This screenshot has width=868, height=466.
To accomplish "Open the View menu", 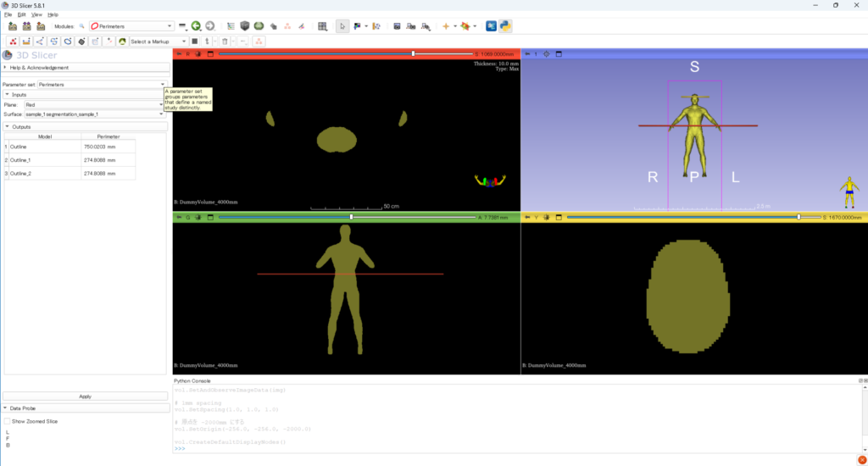I will pyautogui.click(x=36, y=14).
